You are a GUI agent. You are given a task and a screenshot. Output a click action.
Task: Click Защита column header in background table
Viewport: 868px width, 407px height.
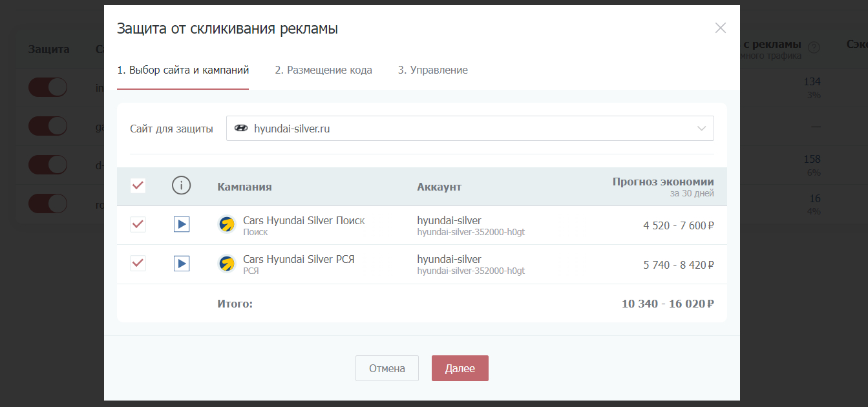[48, 49]
